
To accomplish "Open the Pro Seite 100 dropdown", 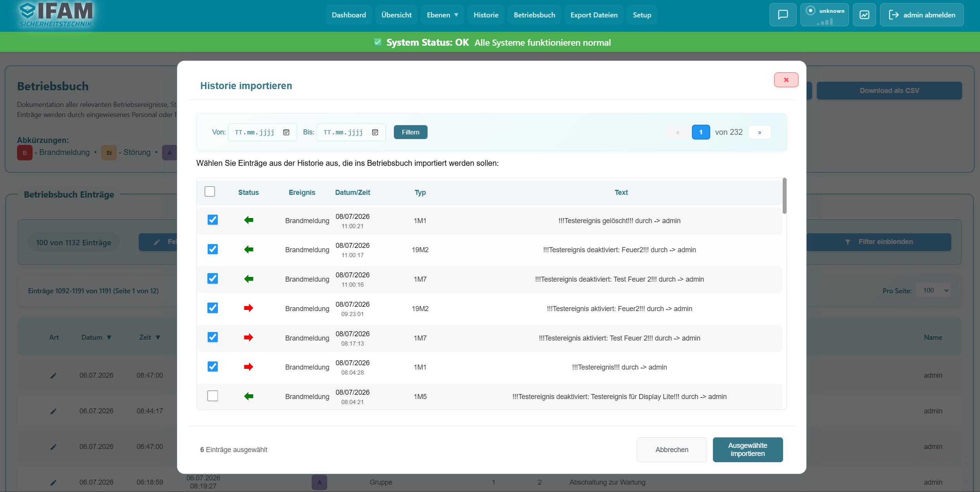I will (x=934, y=291).
